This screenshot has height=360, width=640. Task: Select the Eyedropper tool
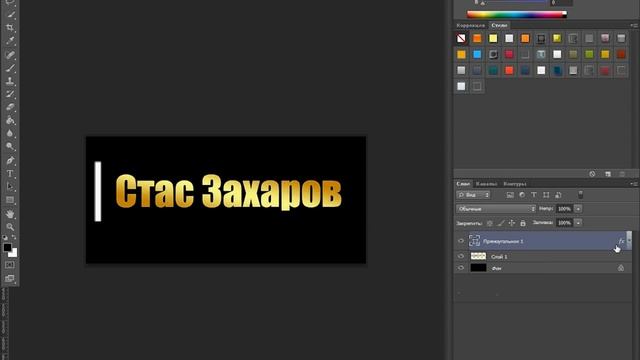coord(10,41)
